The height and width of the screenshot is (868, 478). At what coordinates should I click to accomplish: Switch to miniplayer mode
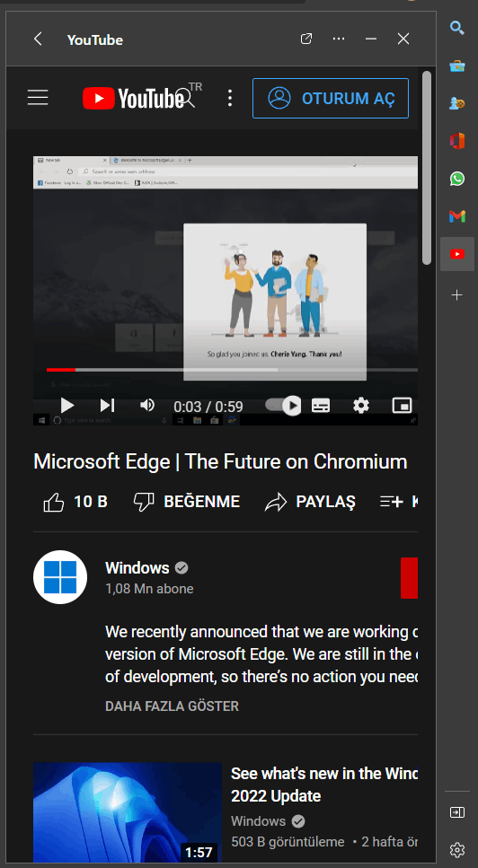point(402,406)
